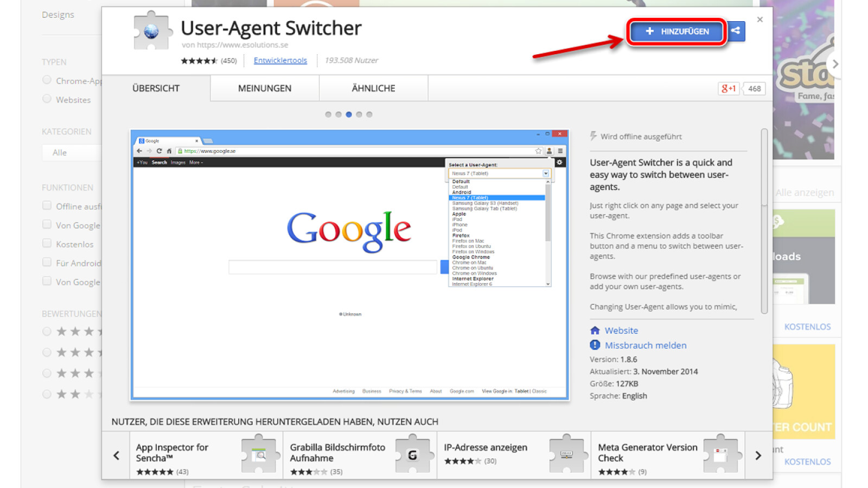Click the App Inspector for Sencha puzzle icon
868x488 pixels.
260,454
